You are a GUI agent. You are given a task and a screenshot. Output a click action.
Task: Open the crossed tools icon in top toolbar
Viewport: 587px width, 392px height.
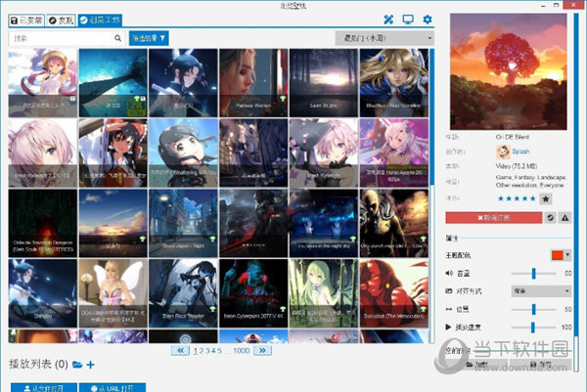coord(388,20)
